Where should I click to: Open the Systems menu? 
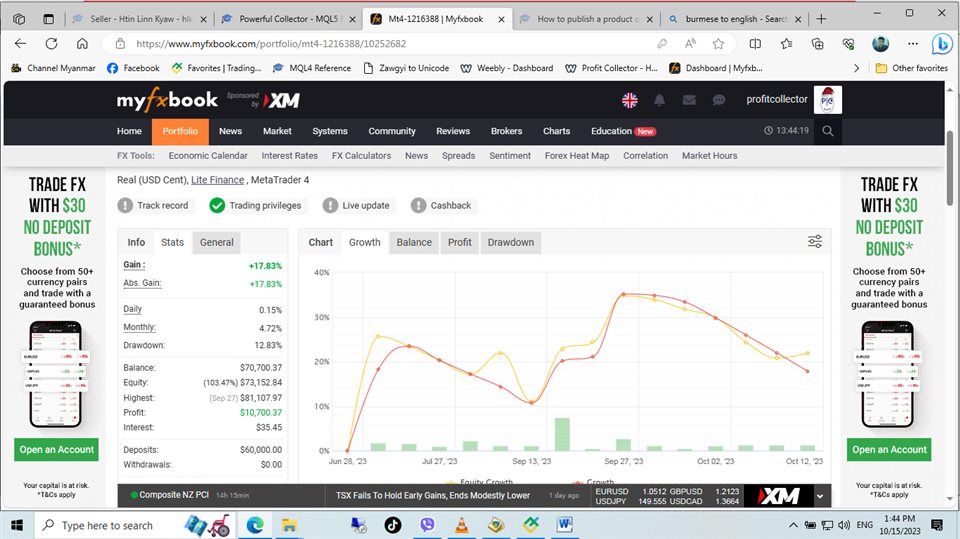click(330, 131)
